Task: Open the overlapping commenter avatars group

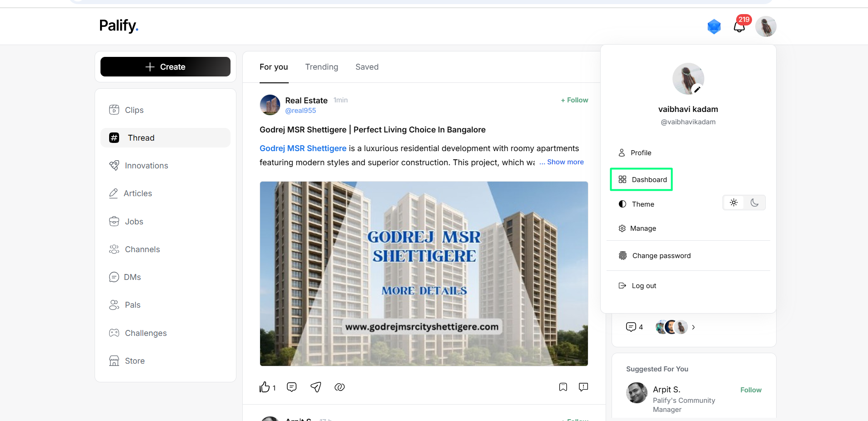Action: (x=672, y=327)
